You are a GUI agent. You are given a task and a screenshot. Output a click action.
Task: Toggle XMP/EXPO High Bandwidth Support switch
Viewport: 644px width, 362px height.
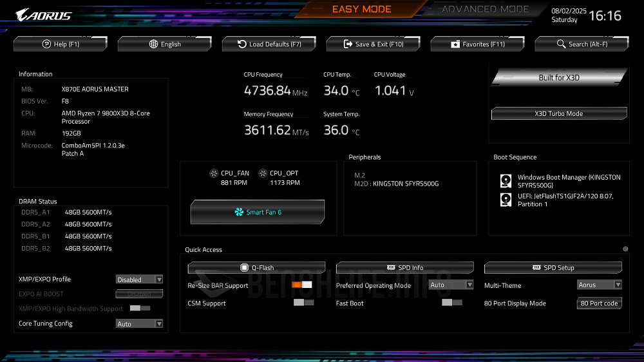tap(140, 308)
